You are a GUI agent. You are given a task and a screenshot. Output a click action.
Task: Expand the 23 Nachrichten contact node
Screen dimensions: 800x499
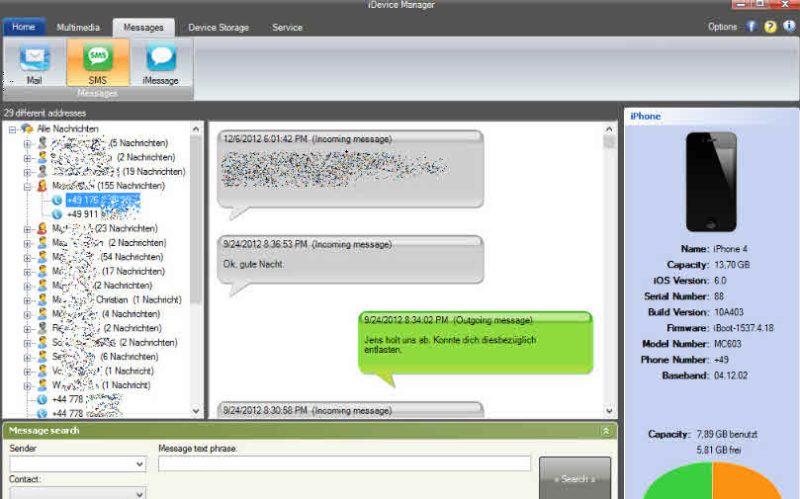(27, 229)
